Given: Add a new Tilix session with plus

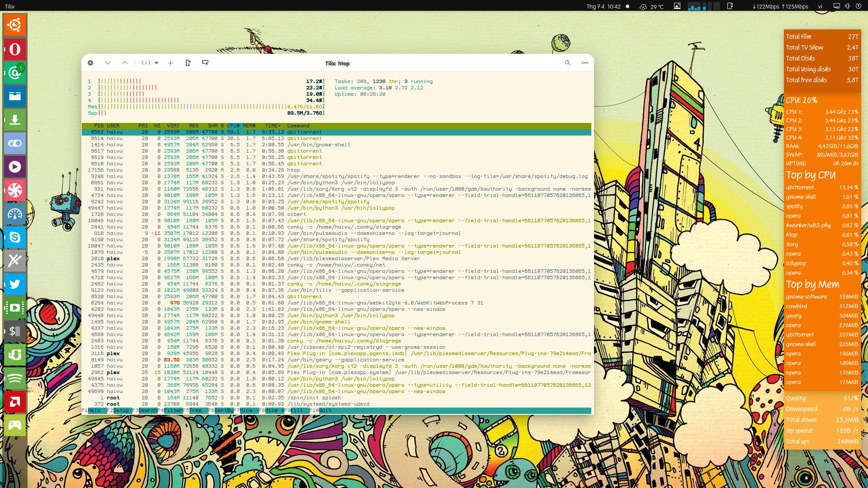Looking at the screenshot, I should click(170, 63).
